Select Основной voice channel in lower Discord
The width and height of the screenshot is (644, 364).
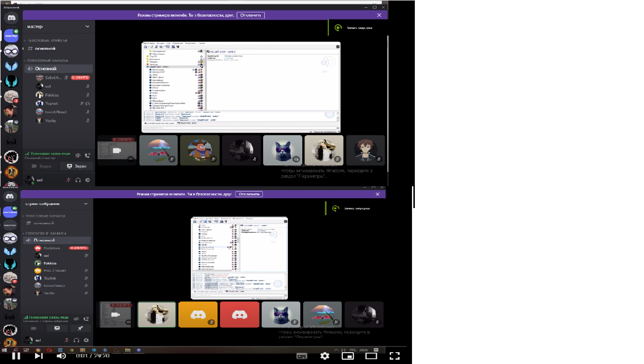click(44, 240)
